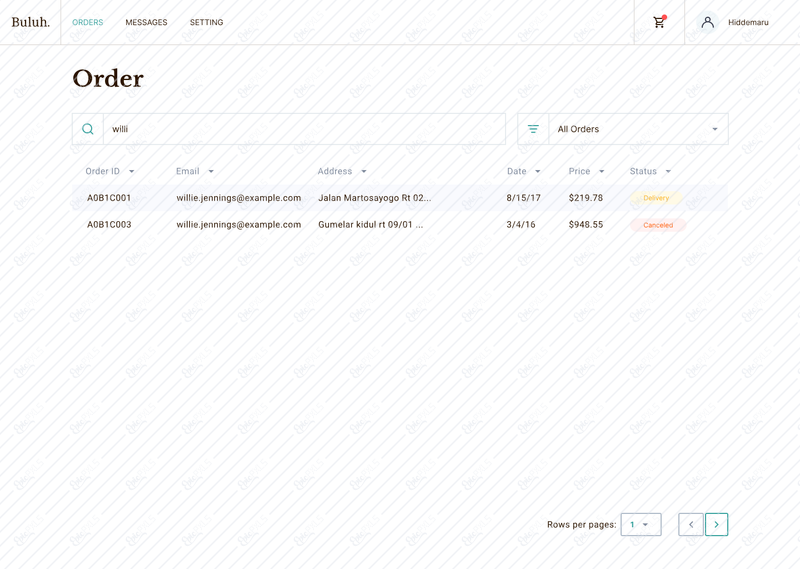Click the search magnifier icon
This screenshot has width=800, height=569.
pos(88,129)
